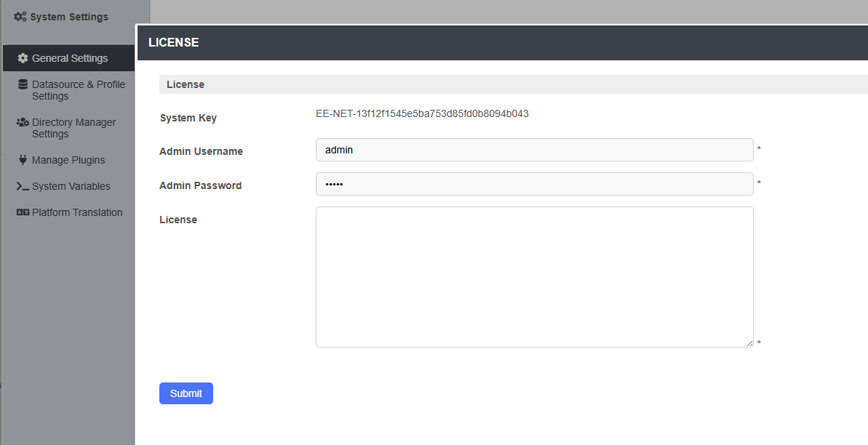
Task: Click the Manage Plugins plug icon
Action: click(23, 160)
